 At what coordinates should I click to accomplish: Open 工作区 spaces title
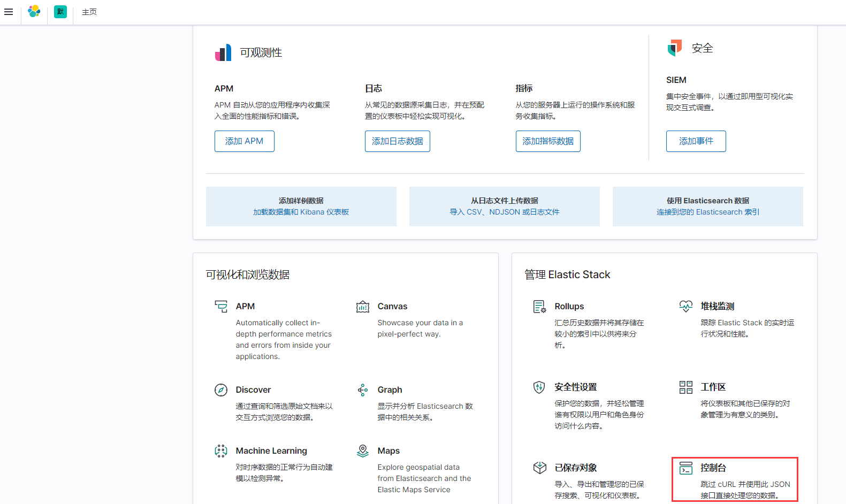713,387
